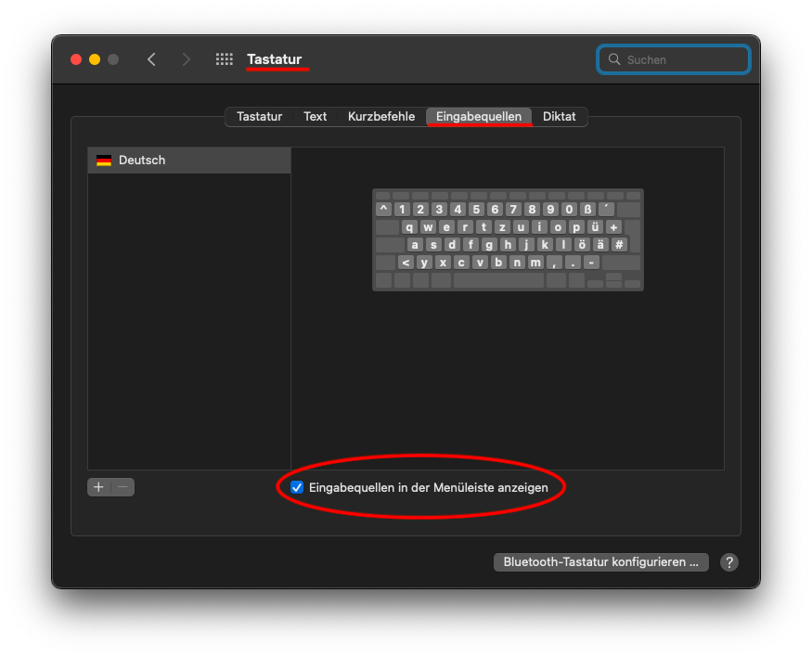This screenshot has width=812, height=657.
Task: Open the Diktat tab
Action: pos(560,117)
